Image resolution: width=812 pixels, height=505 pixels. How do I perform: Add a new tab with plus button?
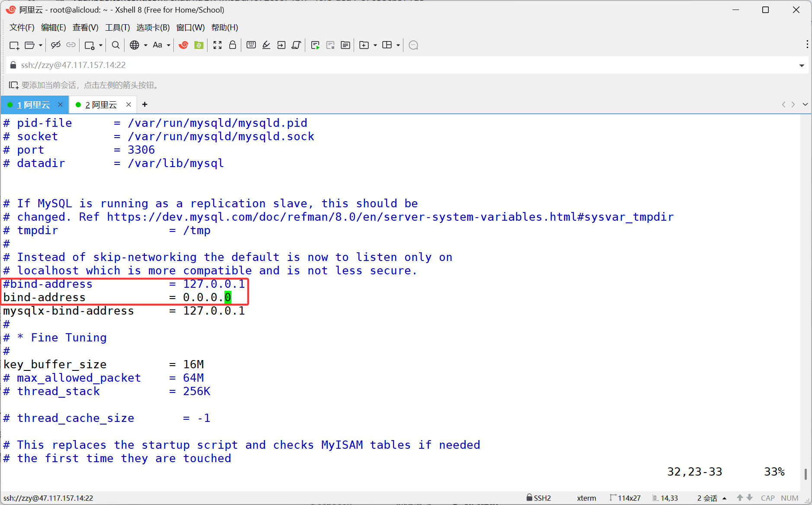click(145, 104)
